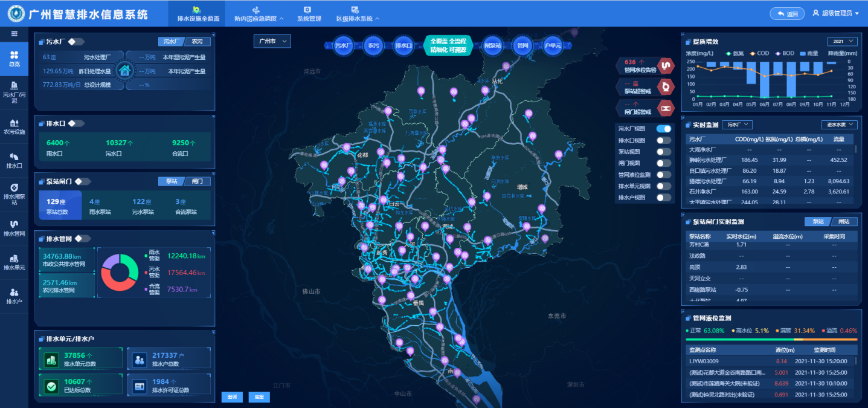Open the 广州市 region dropdown
This screenshot has height=408, width=868.
[x=272, y=41]
